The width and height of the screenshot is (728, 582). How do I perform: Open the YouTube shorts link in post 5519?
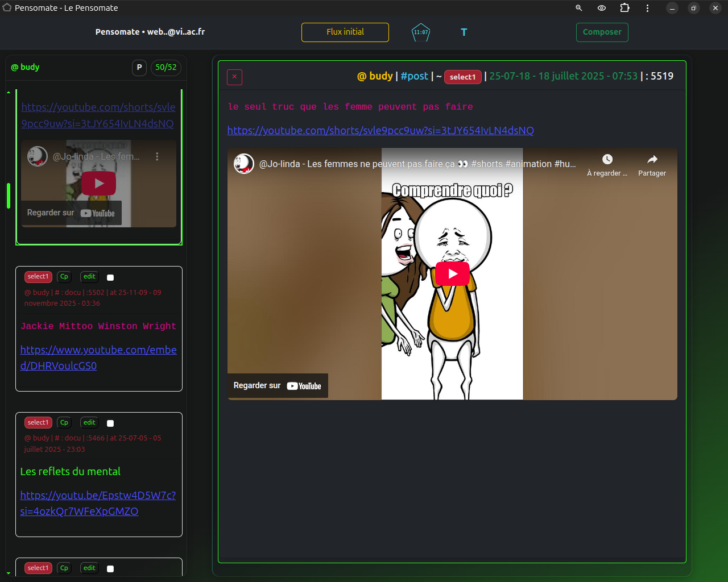380,130
